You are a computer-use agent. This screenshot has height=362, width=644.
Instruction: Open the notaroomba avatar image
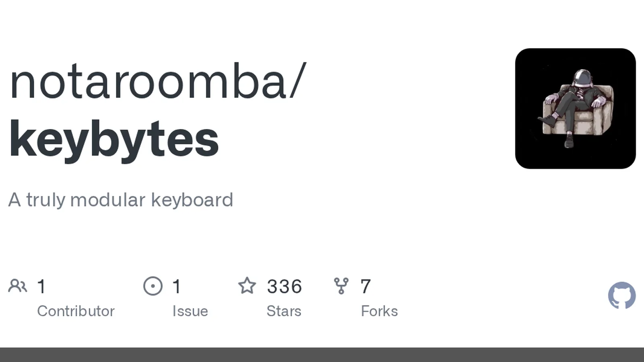575,109
